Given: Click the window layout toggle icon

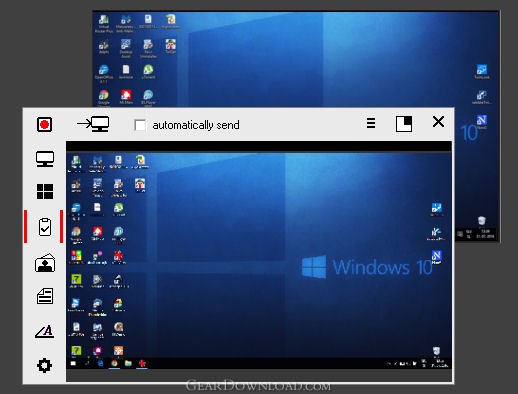Looking at the screenshot, I should pos(404,124).
